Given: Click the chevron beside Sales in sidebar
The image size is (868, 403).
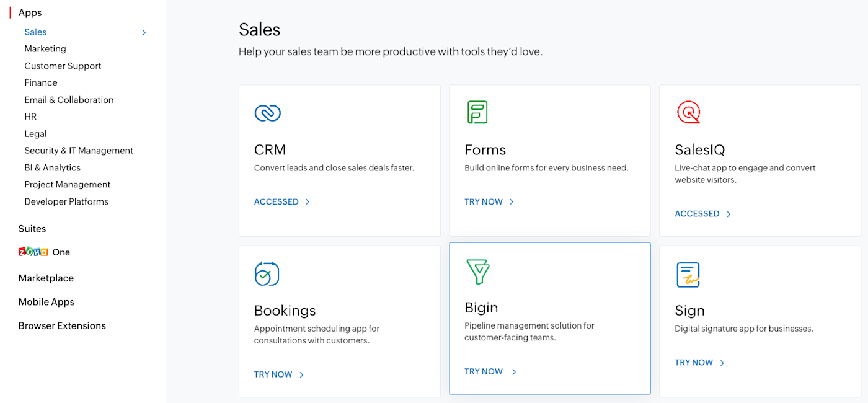Looking at the screenshot, I should (x=144, y=32).
